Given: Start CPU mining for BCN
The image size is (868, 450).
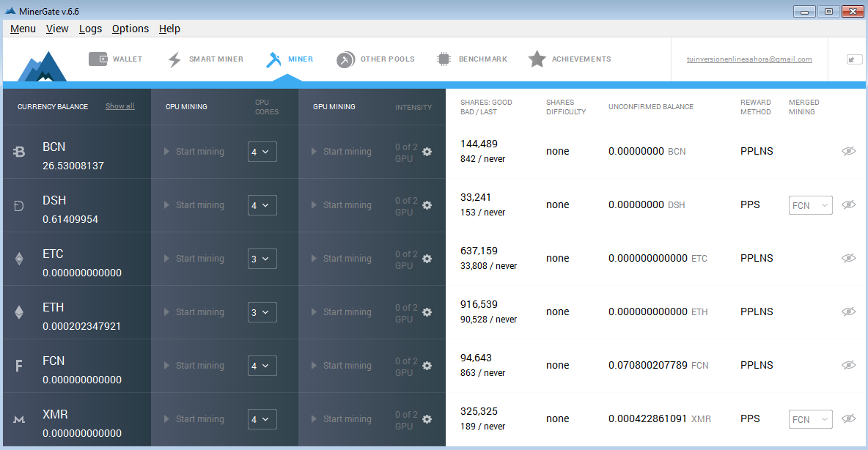Looking at the screenshot, I should point(194,152).
